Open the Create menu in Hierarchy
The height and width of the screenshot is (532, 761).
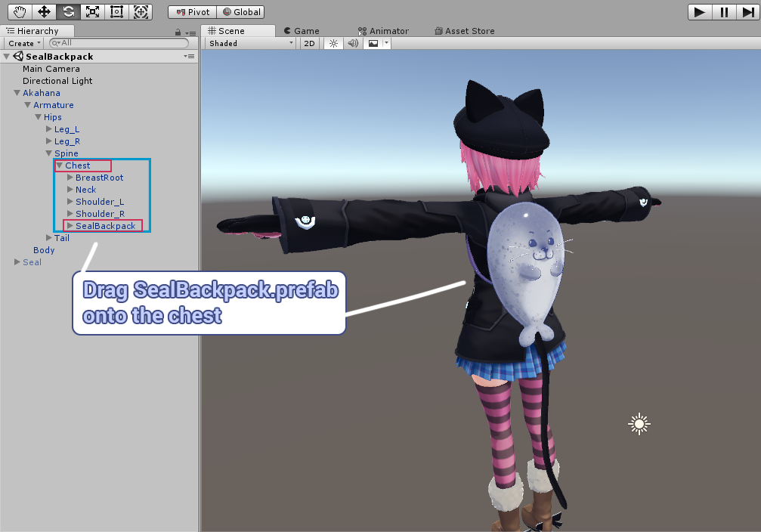(x=23, y=43)
